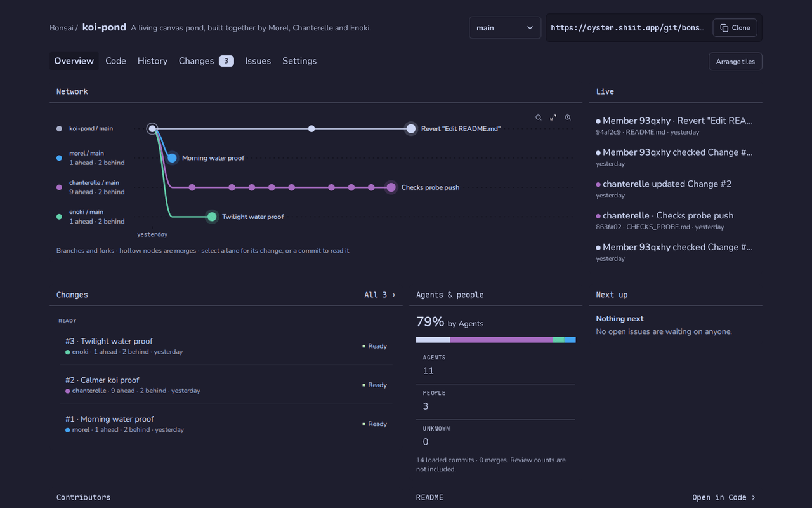Viewport: 812px width, 508px height.
Task: Select the Overview tab
Action: 74,61
